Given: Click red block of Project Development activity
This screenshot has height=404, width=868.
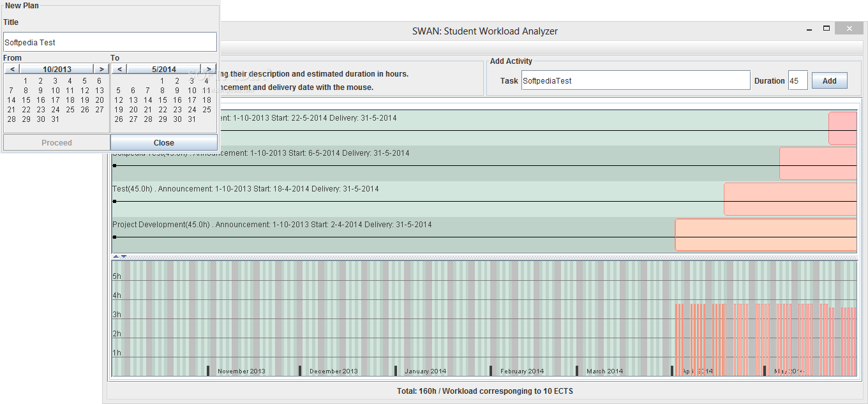Looking at the screenshot, I should tap(766, 235).
